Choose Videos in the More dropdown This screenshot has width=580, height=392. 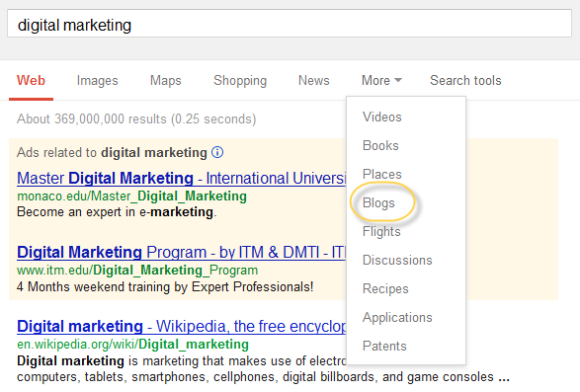click(382, 117)
